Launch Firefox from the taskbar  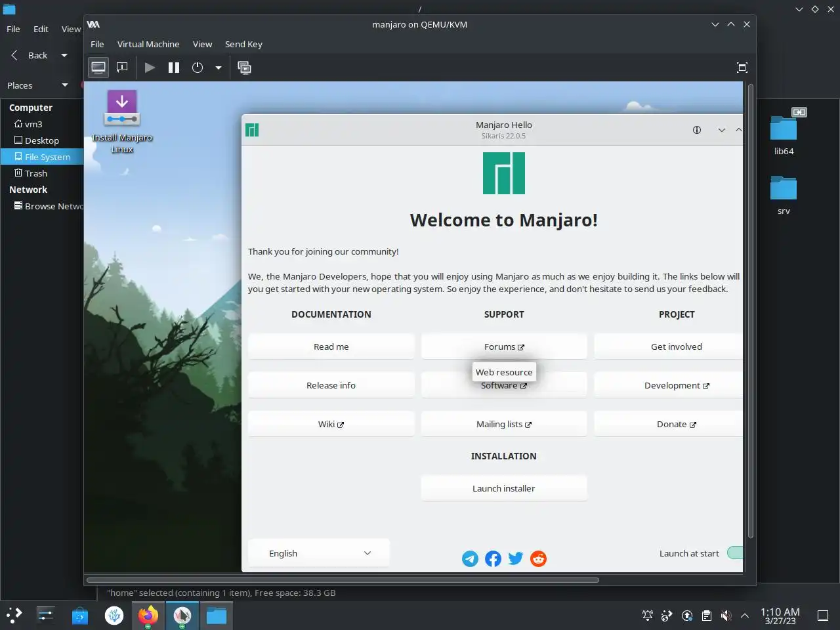(x=148, y=616)
